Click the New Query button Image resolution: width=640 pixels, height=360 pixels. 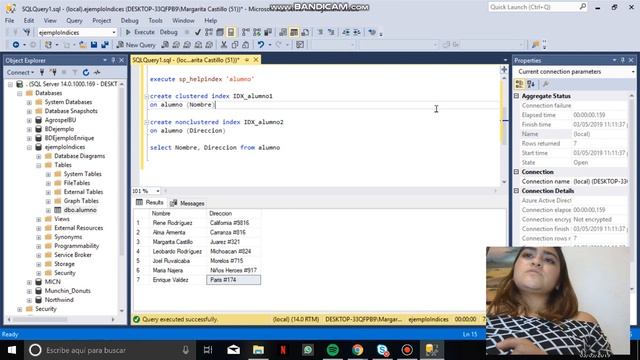coord(136,45)
